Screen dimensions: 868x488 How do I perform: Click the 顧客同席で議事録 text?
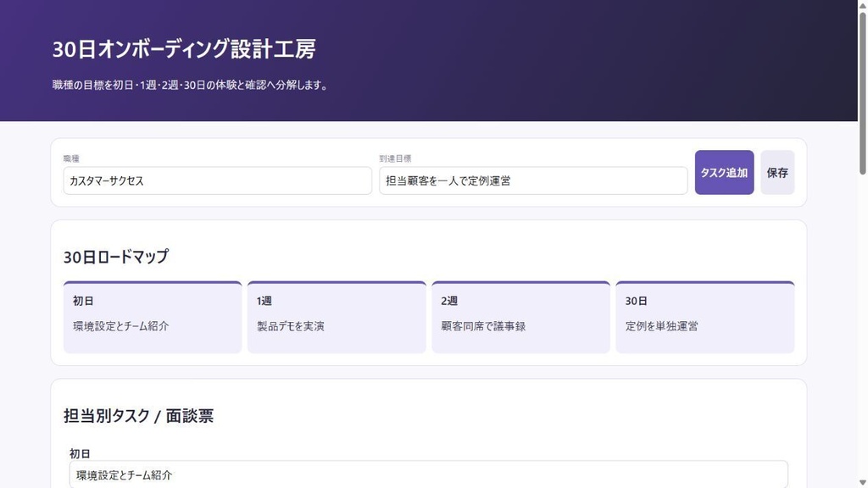[483, 326]
